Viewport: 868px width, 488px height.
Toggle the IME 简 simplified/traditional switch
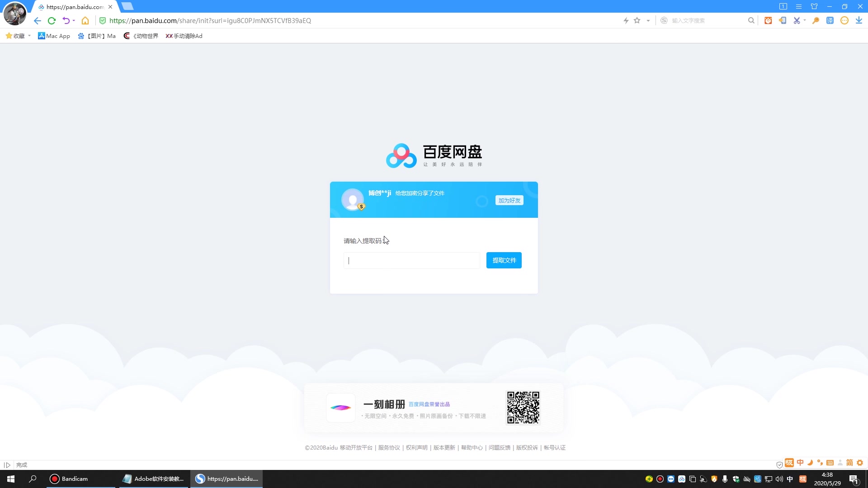point(849,463)
